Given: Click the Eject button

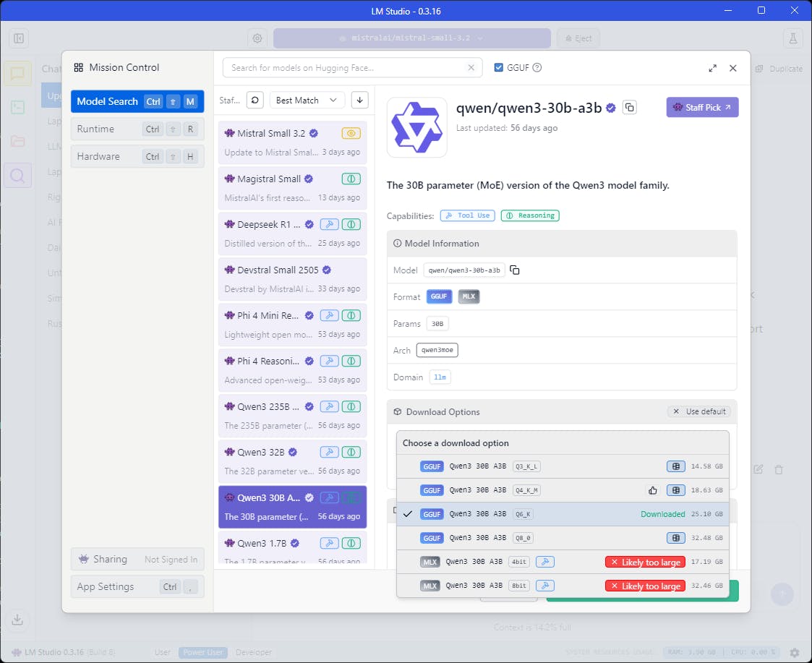Looking at the screenshot, I should tap(578, 38).
